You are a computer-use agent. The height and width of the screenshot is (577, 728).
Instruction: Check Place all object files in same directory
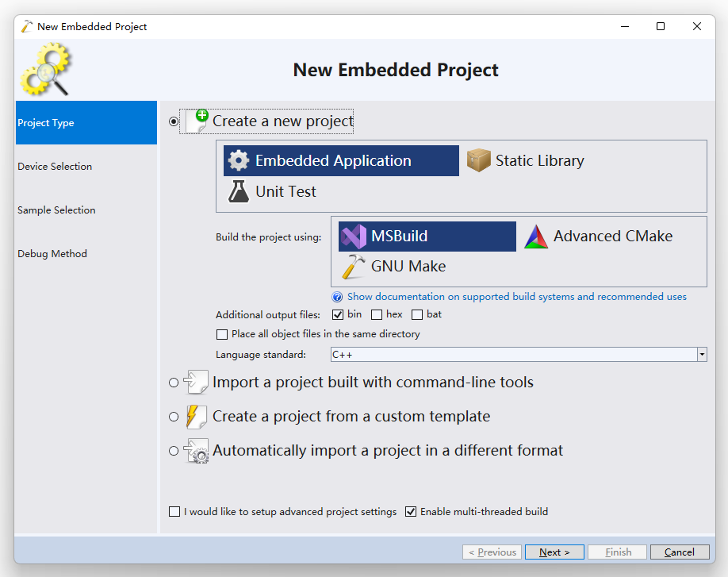tap(222, 334)
